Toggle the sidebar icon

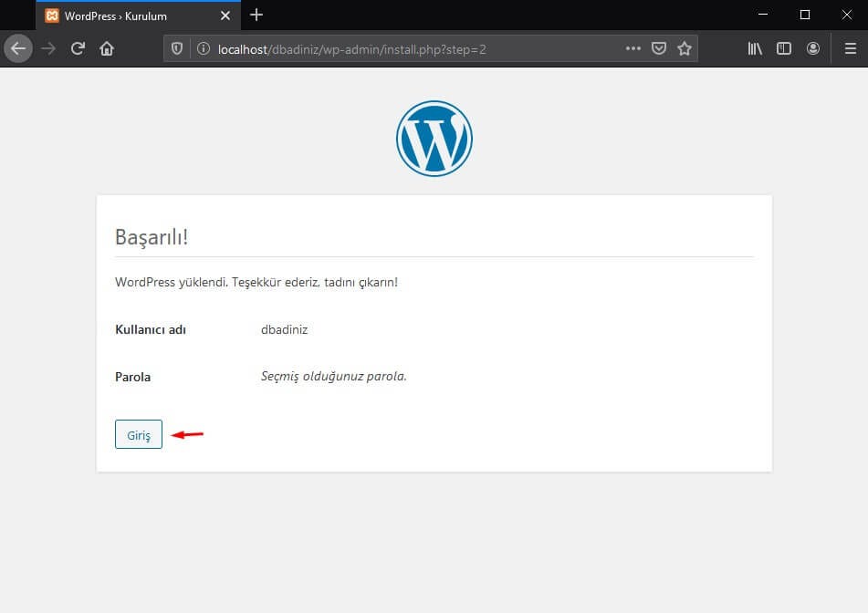[784, 48]
